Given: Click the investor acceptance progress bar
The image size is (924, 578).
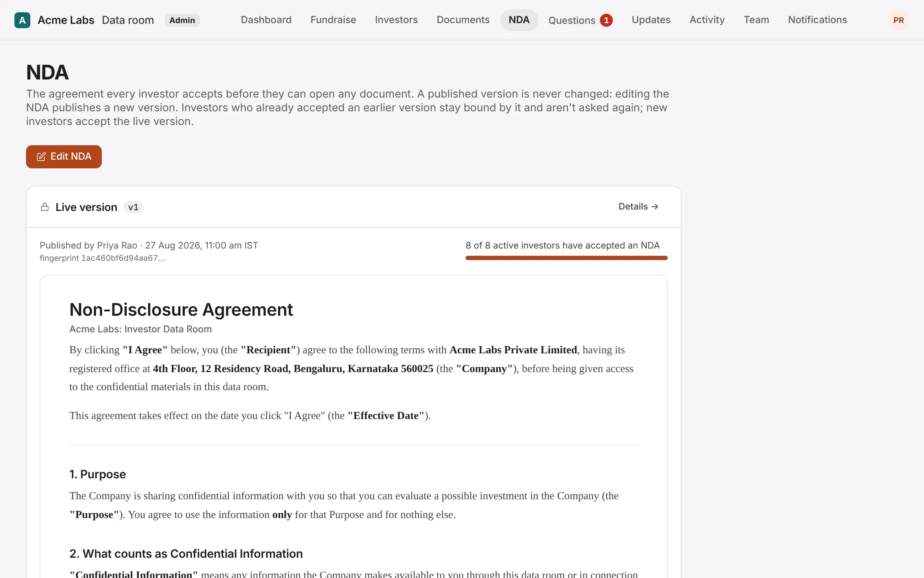Looking at the screenshot, I should [x=566, y=258].
